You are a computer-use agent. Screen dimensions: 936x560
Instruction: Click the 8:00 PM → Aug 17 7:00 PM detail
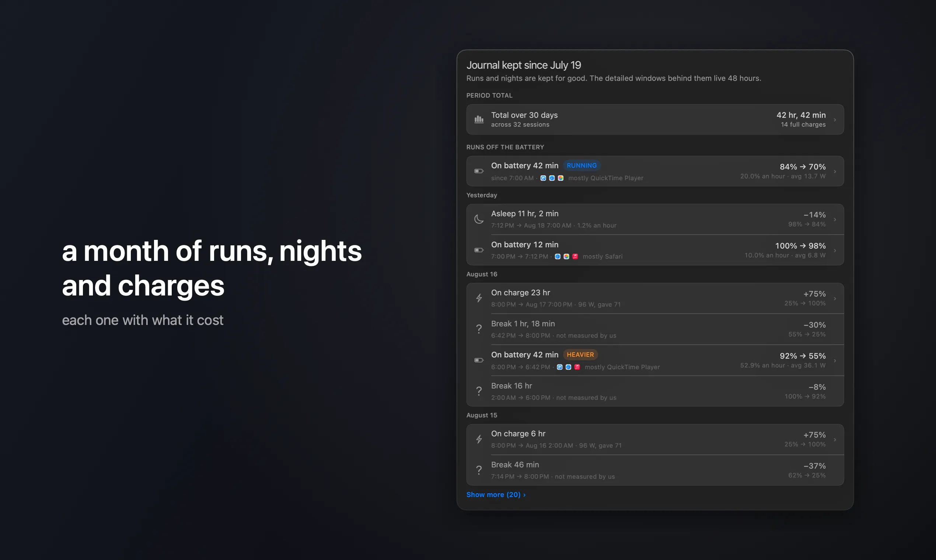coord(531,305)
